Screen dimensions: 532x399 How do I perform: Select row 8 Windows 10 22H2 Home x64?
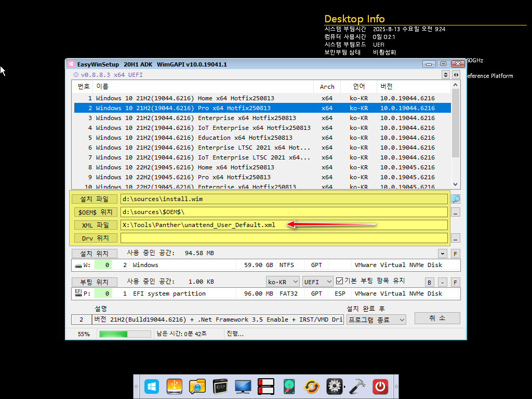tap(262, 167)
